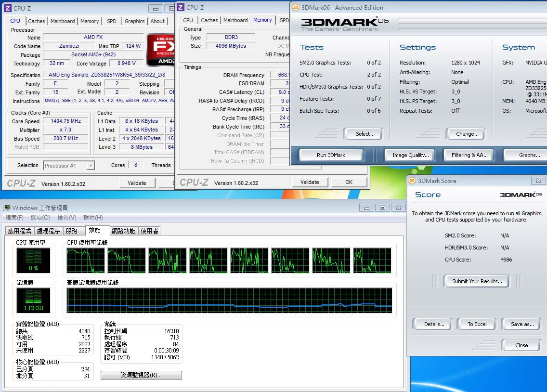Click the 3DMark Score window icon
Viewport: 547px width, 392px height.
pyautogui.click(x=412, y=181)
